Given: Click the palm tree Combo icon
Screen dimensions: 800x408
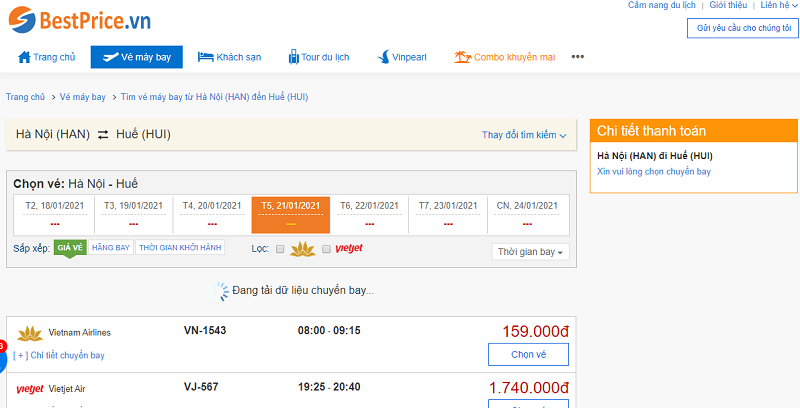Looking at the screenshot, I should pyautogui.click(x=462, y=57).
